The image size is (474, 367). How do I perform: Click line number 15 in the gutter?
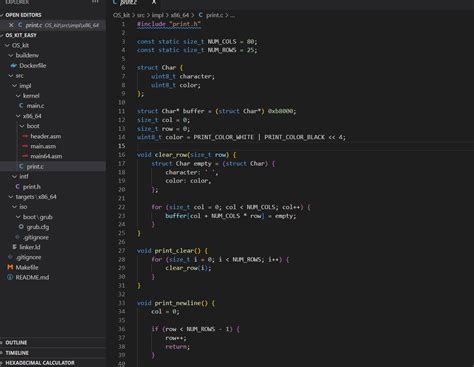122,146
